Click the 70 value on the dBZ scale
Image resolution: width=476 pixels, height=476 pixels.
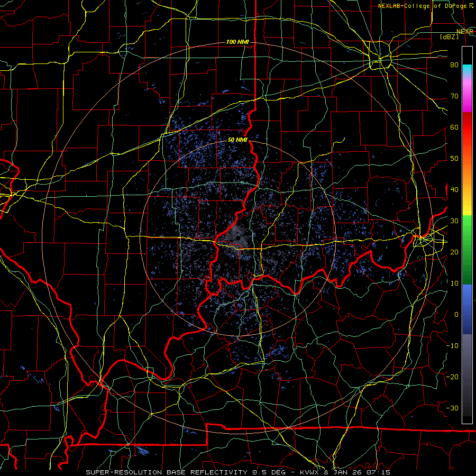[x=454, y=96]
